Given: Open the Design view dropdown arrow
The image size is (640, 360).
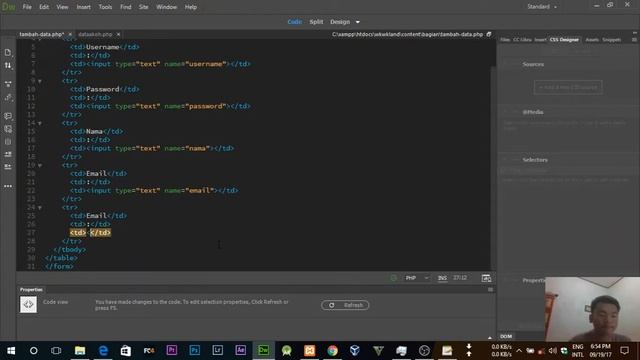Looking at the screenshot, I should tap(358, 22).
